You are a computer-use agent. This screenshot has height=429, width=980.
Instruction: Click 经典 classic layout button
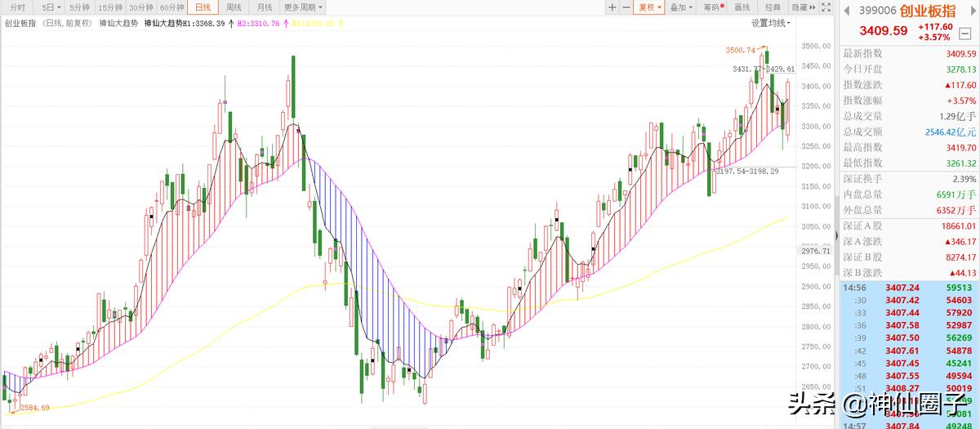[x=773, y=7]
